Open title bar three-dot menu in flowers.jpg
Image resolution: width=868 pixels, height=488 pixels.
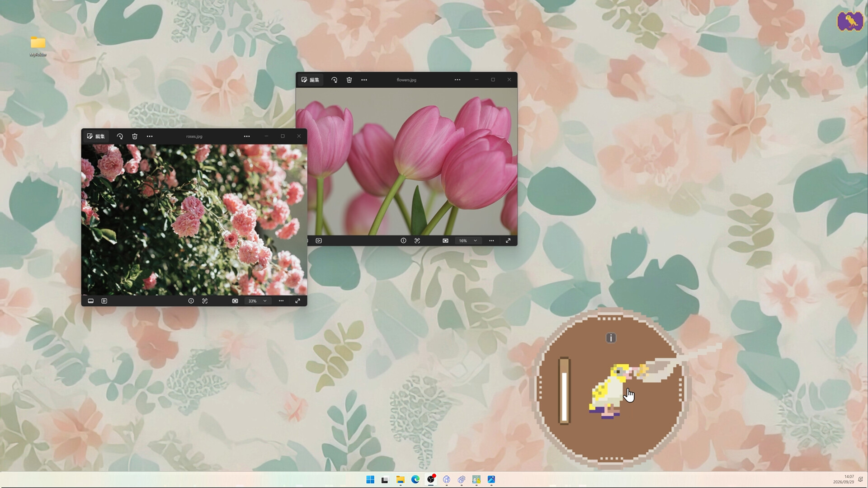point(458,80)
